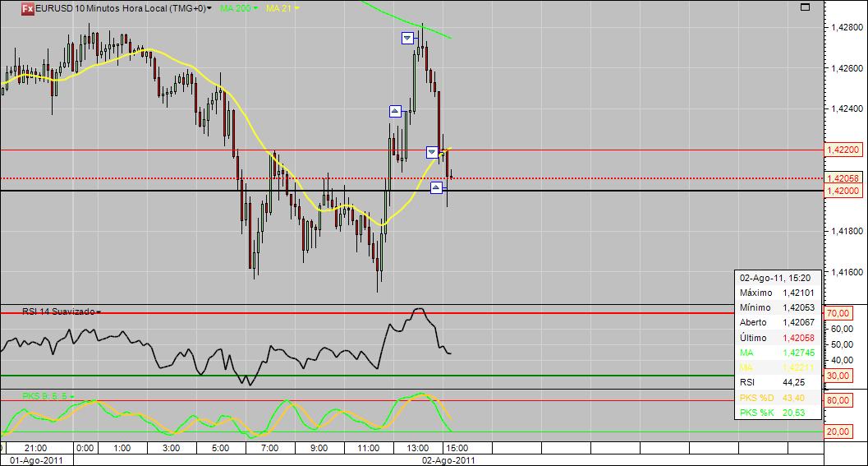This screenshot has width=868, height=466.
Task: Click the 1,41800 price axis label
Action: click(x=847, y=231)
